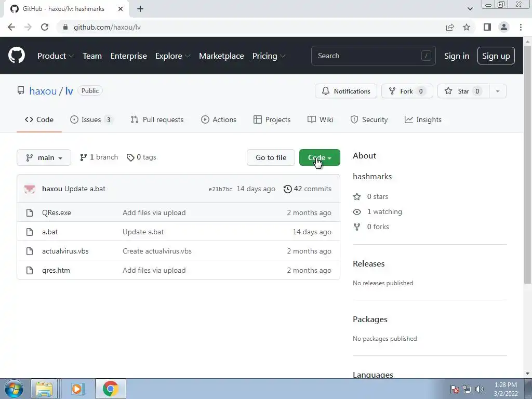
Task: Click the browser forward arrow
Action: [28, 27]
